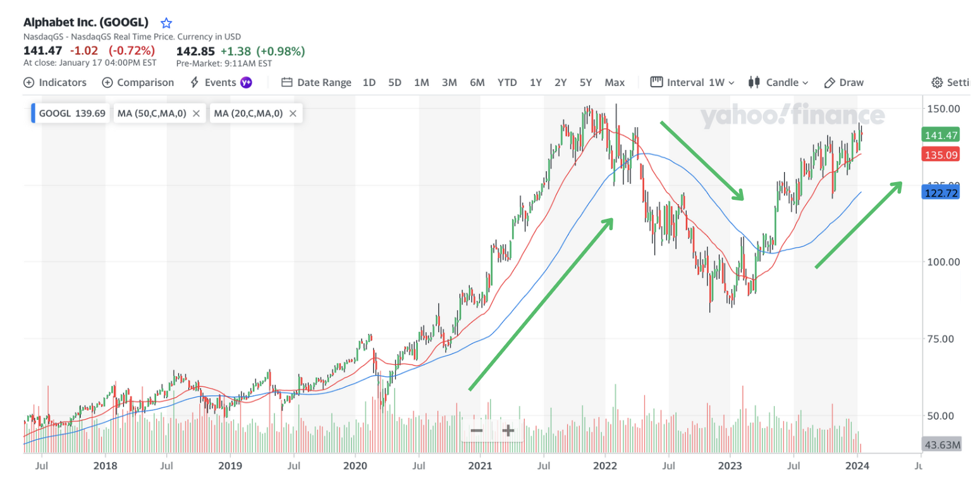Click the red 135.09 MA price tag
The width and height of the screenshot is (980, 497).
coord(941,154)
